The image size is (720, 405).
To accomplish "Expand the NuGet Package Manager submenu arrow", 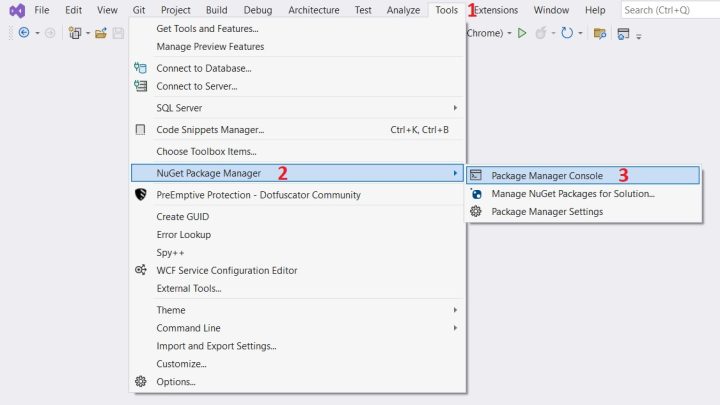I will click(x=455, y=173).
